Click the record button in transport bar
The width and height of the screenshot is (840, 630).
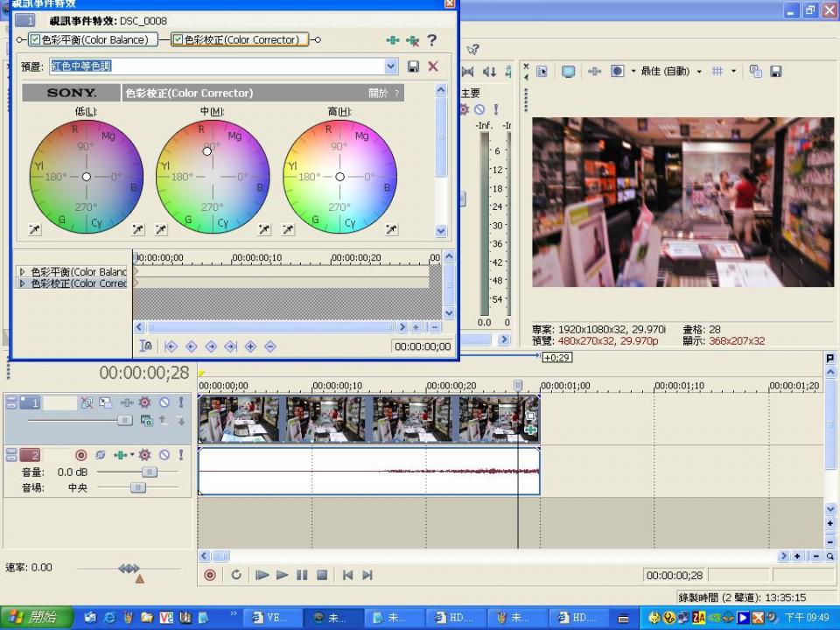[x=210, y=575]
